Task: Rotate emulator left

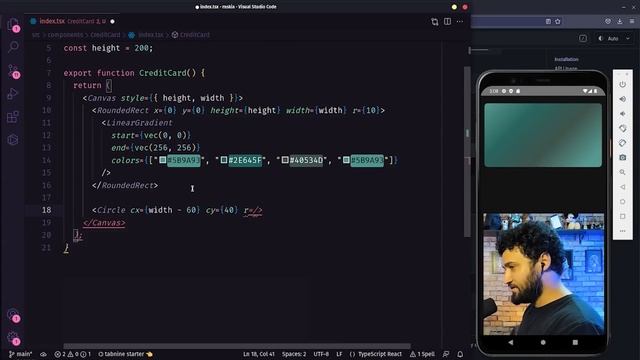Action: (x=622, y=128)
